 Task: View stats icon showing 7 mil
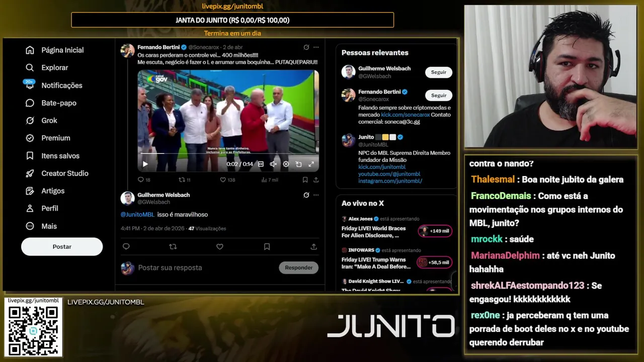point(264,179)
